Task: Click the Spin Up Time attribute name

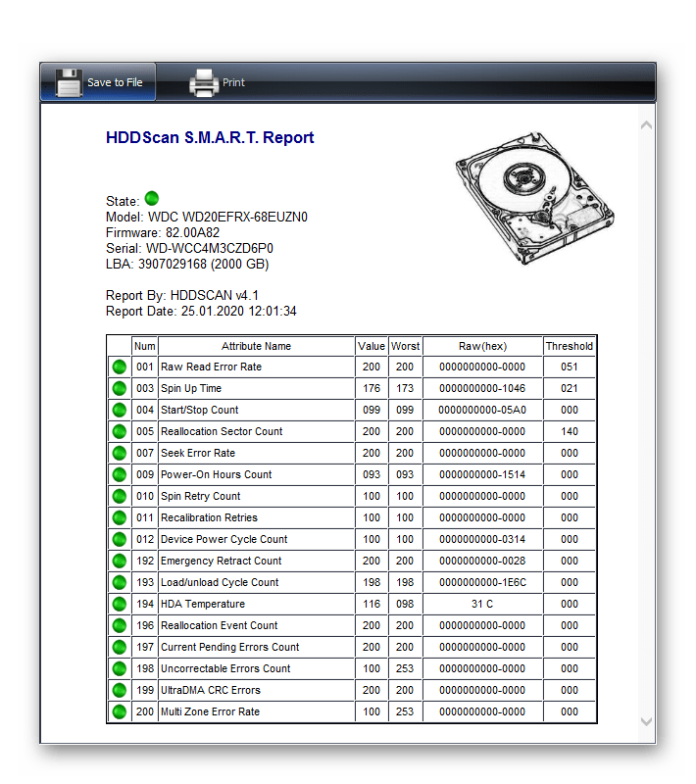Action: [x=191, y=388]
